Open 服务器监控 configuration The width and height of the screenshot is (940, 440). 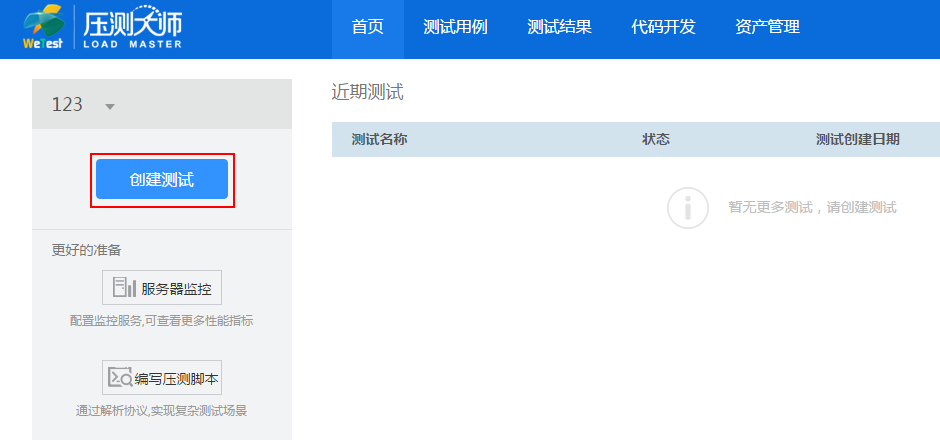click(x=162, y=288)
